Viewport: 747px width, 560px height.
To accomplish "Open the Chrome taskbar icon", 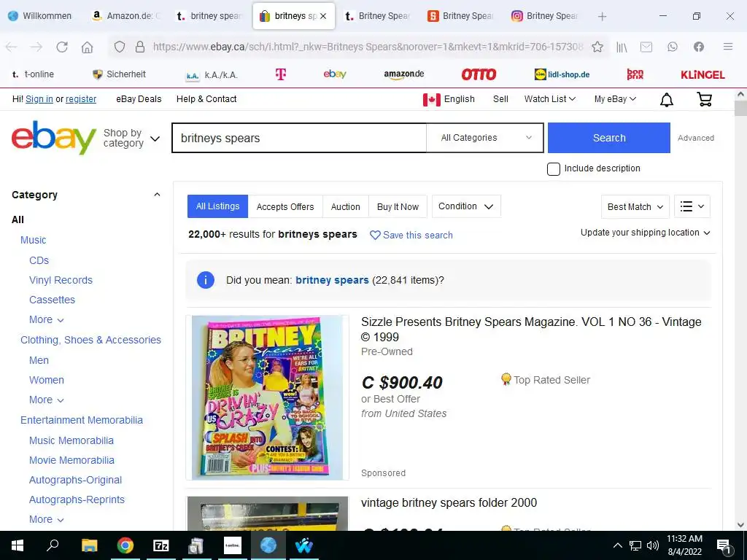I will (125, 545).
